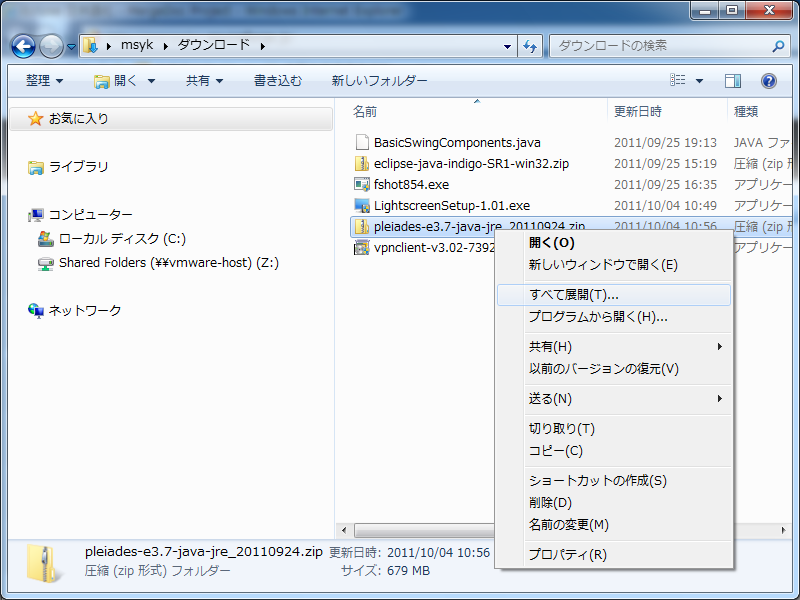Click the BasicSwingComponents.java file icon
800x600 pixels.
(363, 143)
